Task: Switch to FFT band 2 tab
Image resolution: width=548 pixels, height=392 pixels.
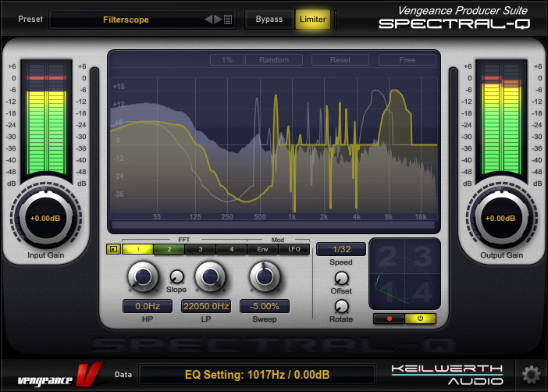Action: coord(167,249)
